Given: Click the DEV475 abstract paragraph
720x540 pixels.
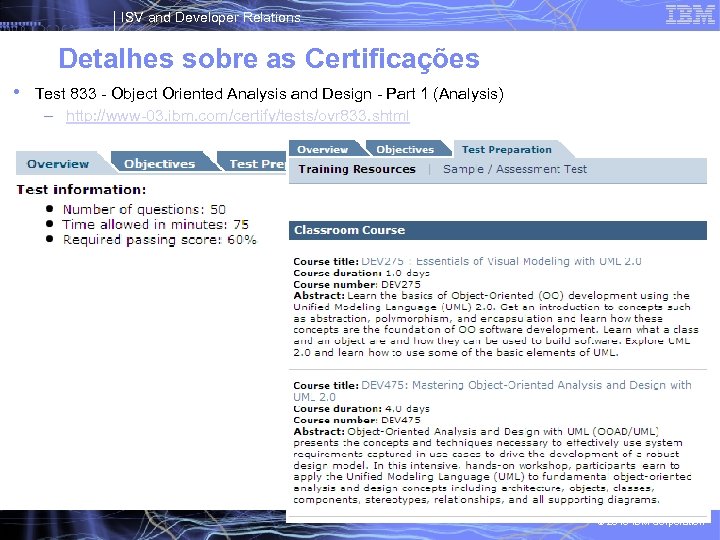Looking at the screenshot, I should pyautogui.click(x=492, y=466).
